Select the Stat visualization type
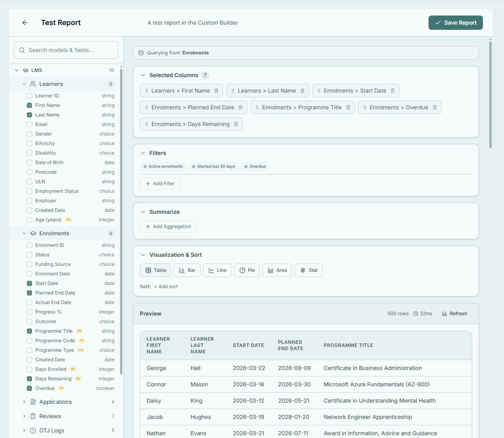Image resolution: width=504 pixels, height=438 pixels. click(308, 270)
